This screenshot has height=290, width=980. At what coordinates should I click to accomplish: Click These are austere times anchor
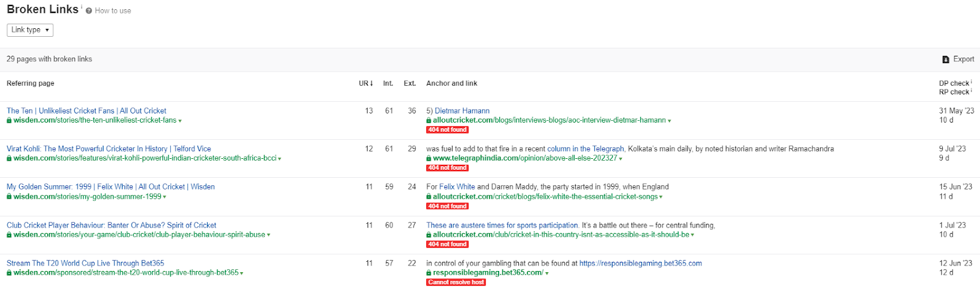502,226
